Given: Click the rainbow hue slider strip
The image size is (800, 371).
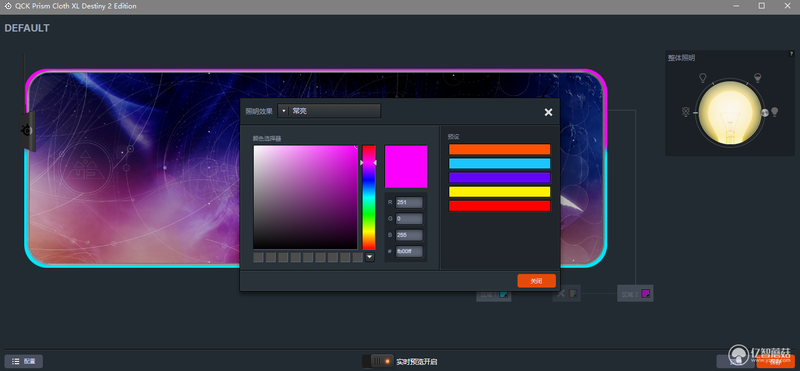Looking at the screenshot, I should [x=369, y=197].
